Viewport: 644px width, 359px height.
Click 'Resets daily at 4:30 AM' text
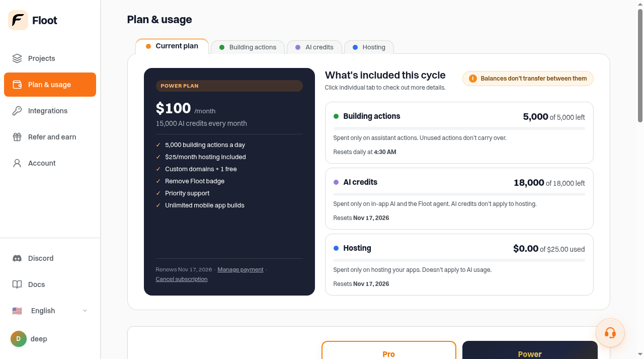(365, 152)
